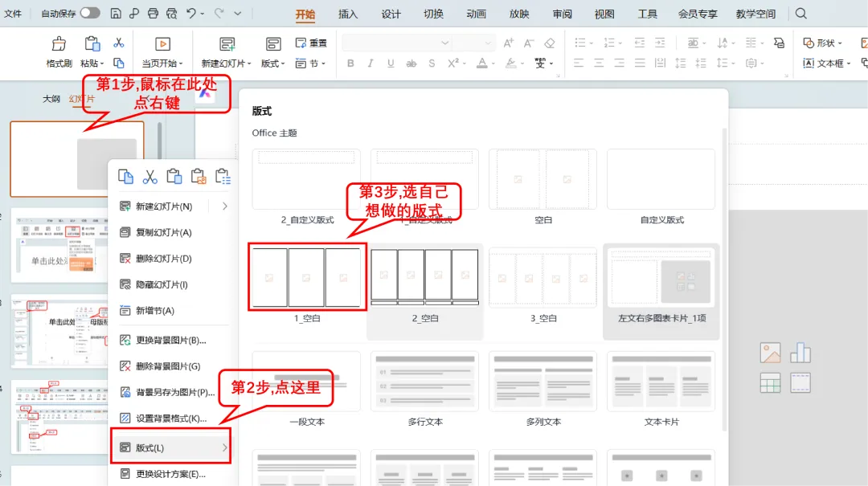Click the copy icon in context menu
The height and width of the screenshot is (486, 868).
tap(125, 177)
